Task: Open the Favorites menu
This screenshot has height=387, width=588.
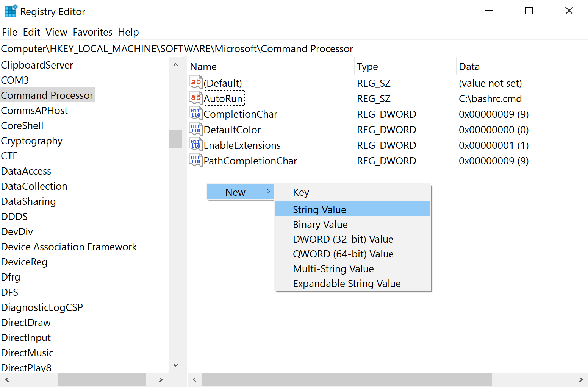Action: pyautogui.click(x=93, y=32)
